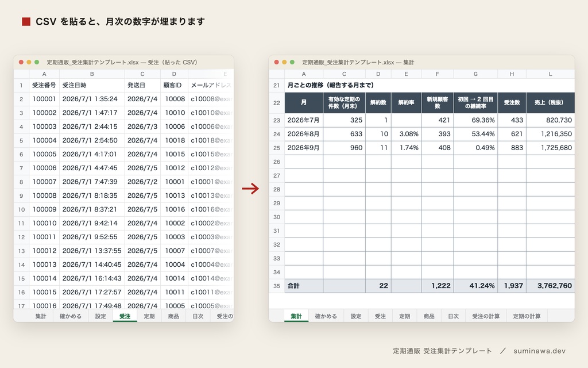Click the 発送日 header cell
Image resolution: width=588 pixels, height=368 pixels.
(142, 85)
